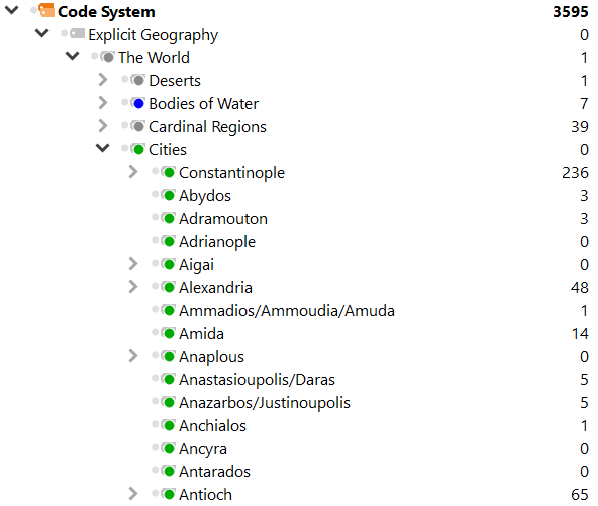This screenshot has width=598, height=506.
Task: Click the gray Explicit Geography code icon
Action: point(77,34)
